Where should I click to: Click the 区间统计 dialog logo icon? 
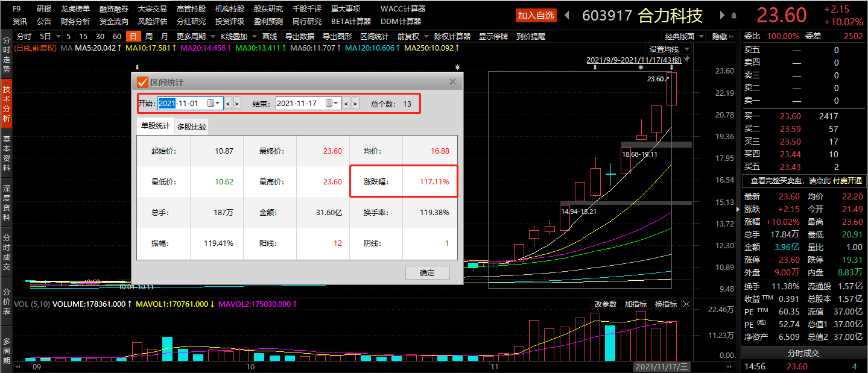click(142, 82)
